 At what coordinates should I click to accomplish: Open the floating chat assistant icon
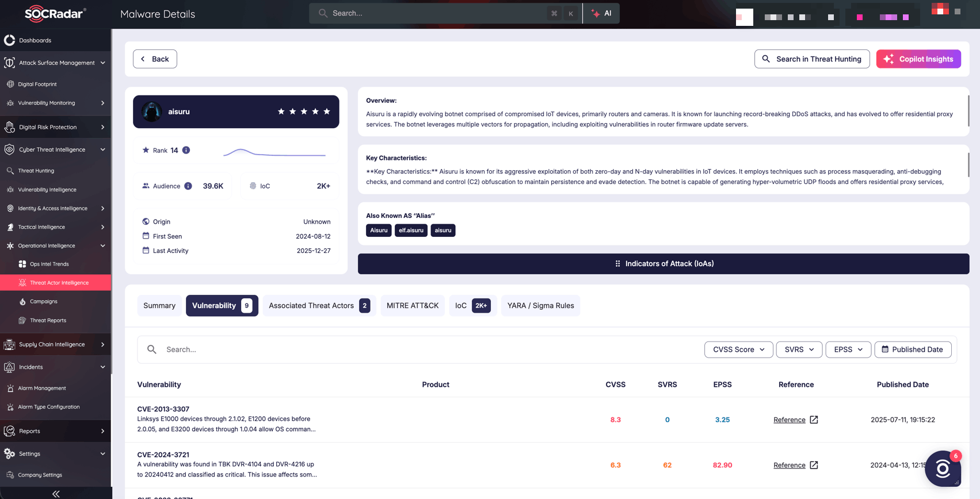pos(943,469)
